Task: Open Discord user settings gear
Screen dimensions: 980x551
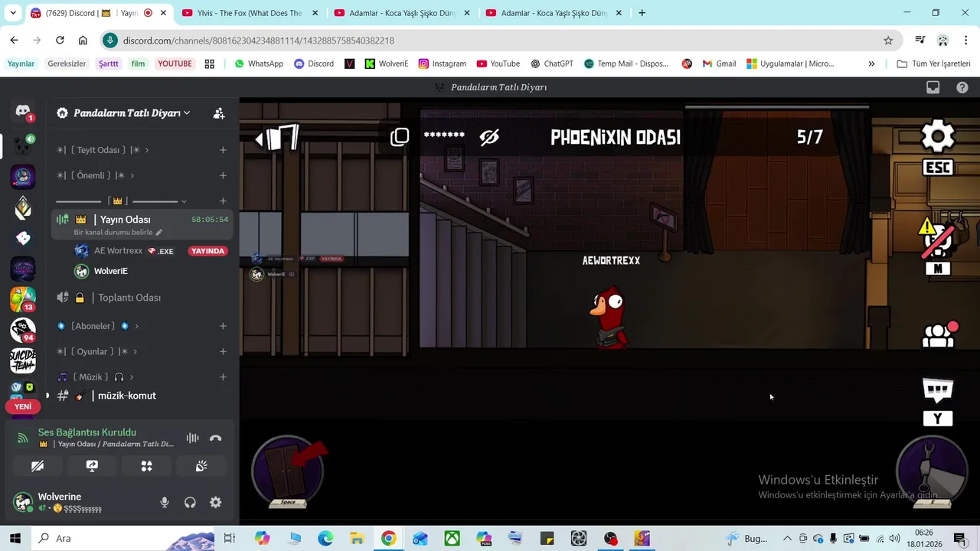Action: [x=216, y=503]
